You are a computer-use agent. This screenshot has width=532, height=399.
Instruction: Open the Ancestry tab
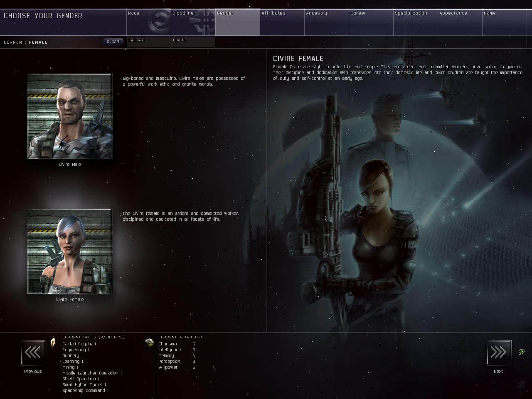tap(327, 22)
